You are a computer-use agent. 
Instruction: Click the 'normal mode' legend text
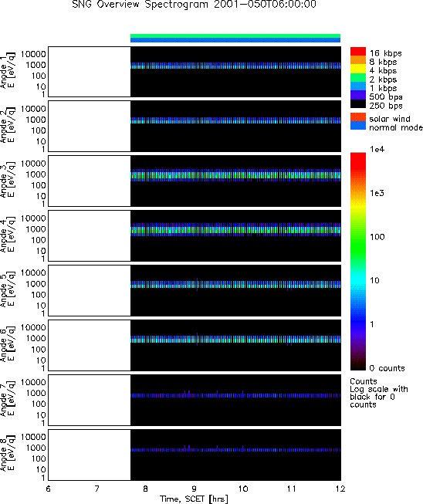click(396, 127)
